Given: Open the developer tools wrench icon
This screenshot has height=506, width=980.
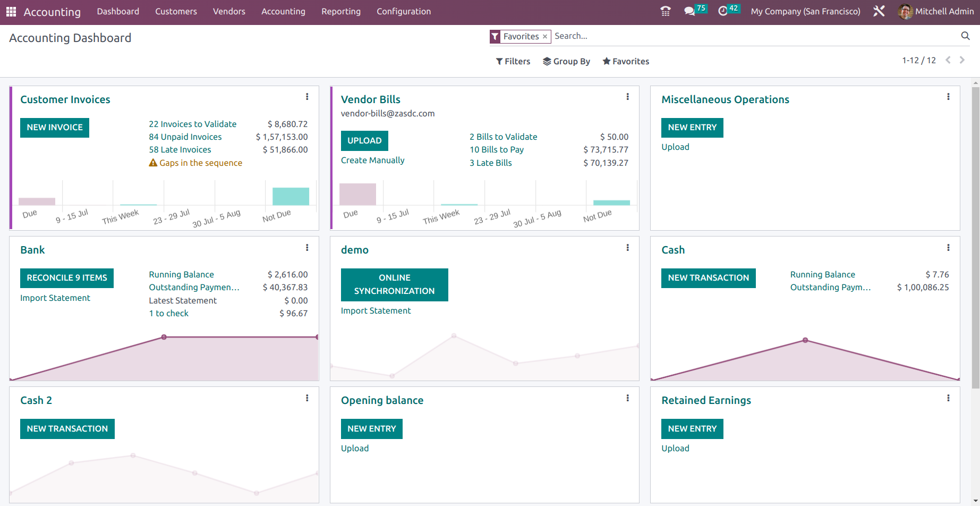Looking at the screenshot, I should pyautogui.click(x=879, y=11).
